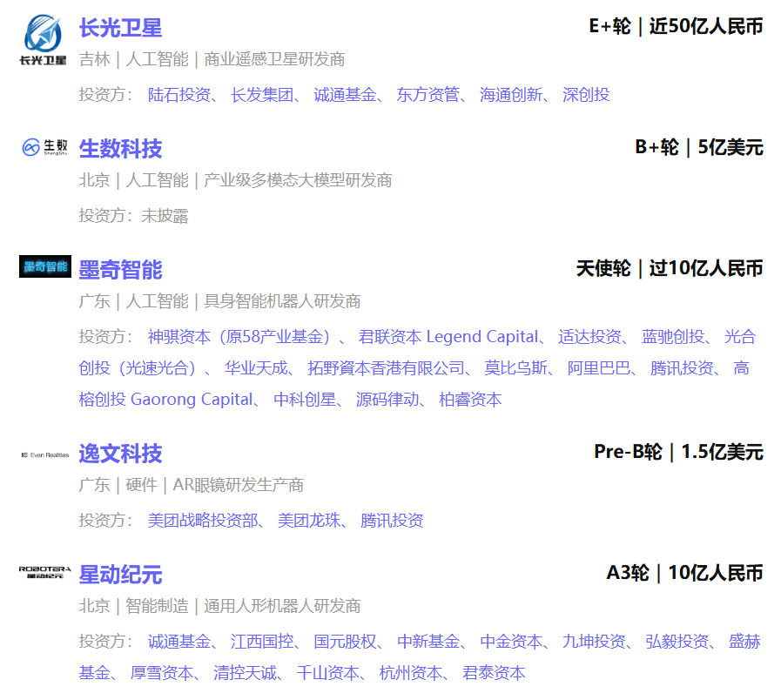Image resolution: width=781 pixels, height=700 pixels.
Task: Open 腾讯投资 under 逸文科技
Action: [x=392, y=521]
